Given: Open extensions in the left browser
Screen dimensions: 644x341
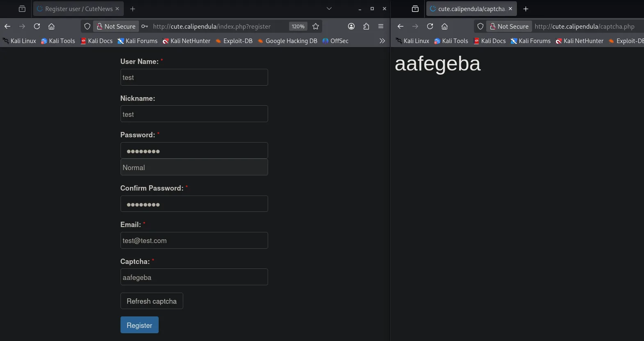Looking at the screenshot, I should tap(366, 26).
